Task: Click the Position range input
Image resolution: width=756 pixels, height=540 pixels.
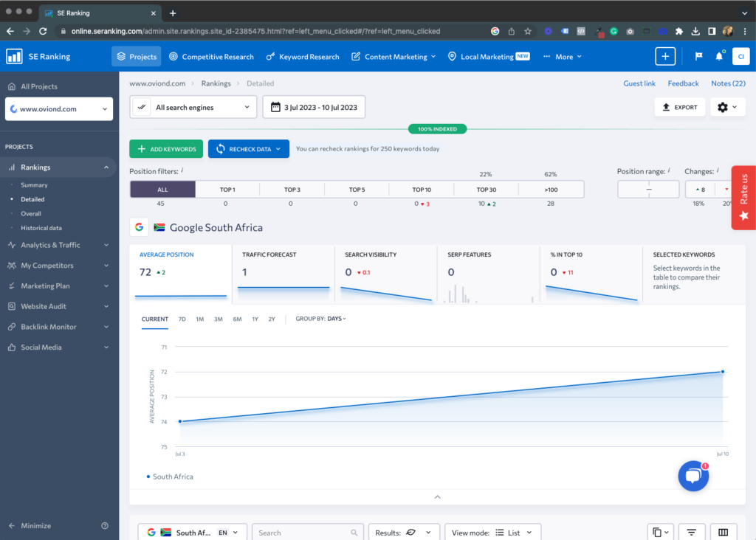Action: point(648,190)
